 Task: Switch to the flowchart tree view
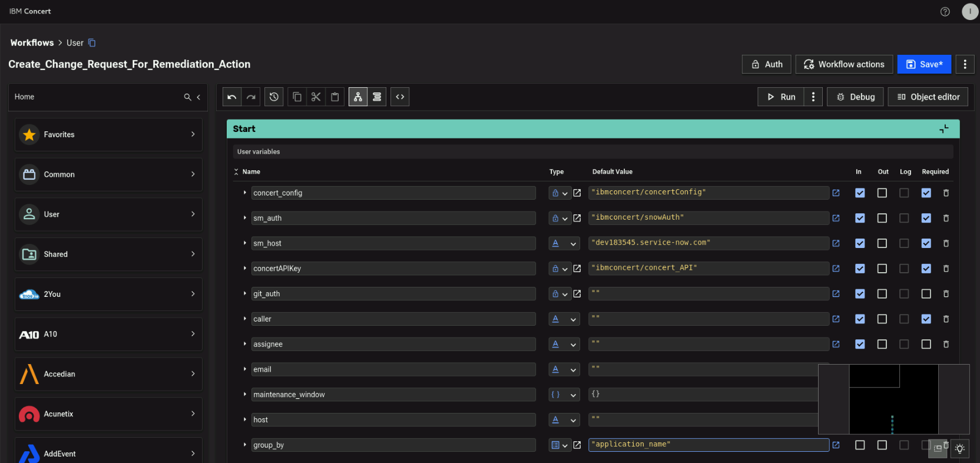pyautogui.click(x=358, y=97)
